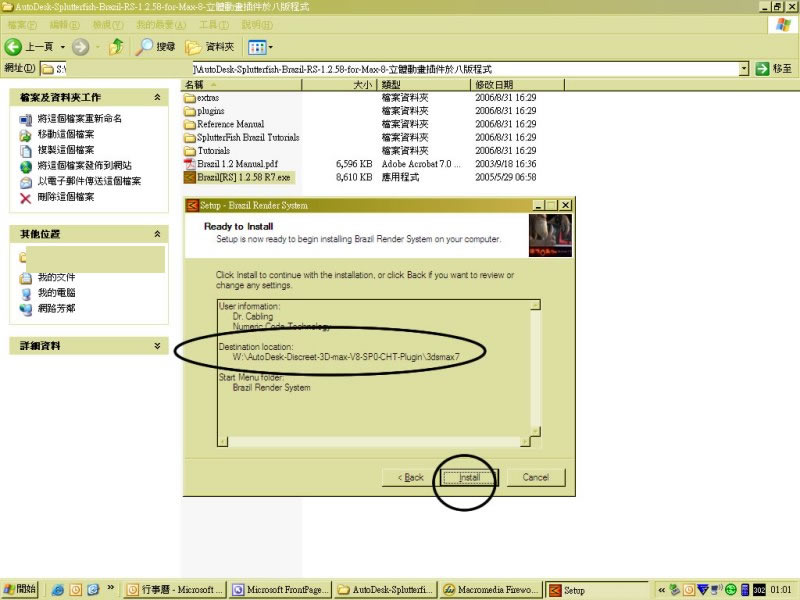
Task: Toggle the 資料夾 folders pane
Action: pos(210,47)
